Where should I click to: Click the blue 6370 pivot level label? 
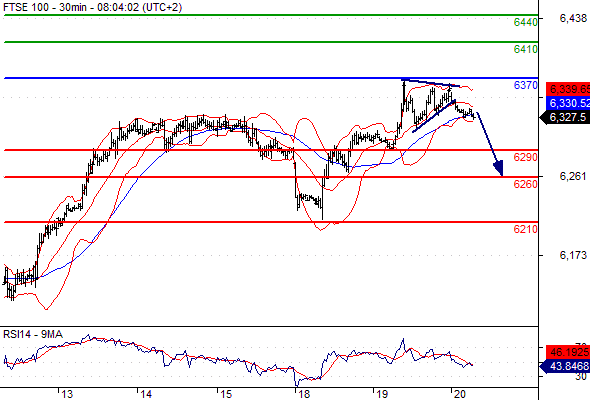click(x=526, y=85)
